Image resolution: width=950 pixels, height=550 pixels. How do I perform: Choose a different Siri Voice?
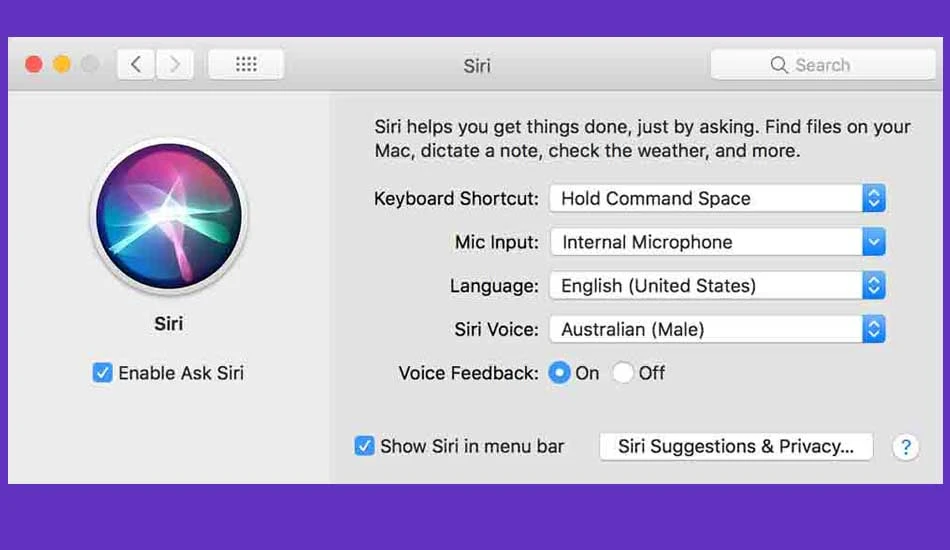(x=717, y=329)
